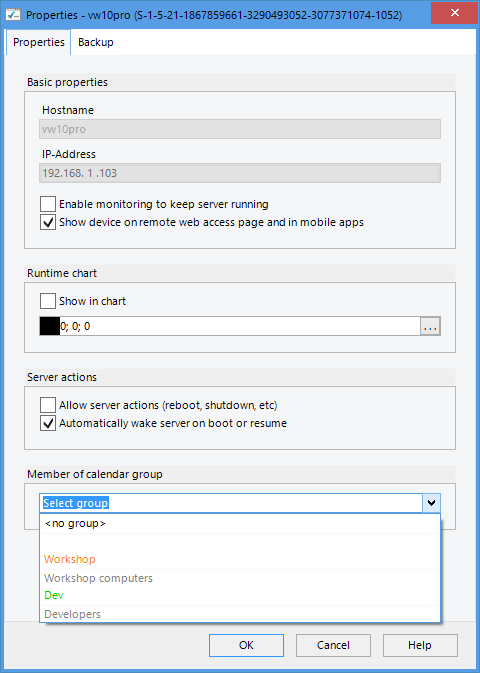Switch to the Backup tab
Image resolution: width=480 pixels, height=673 pixels.
pos(96,42)
